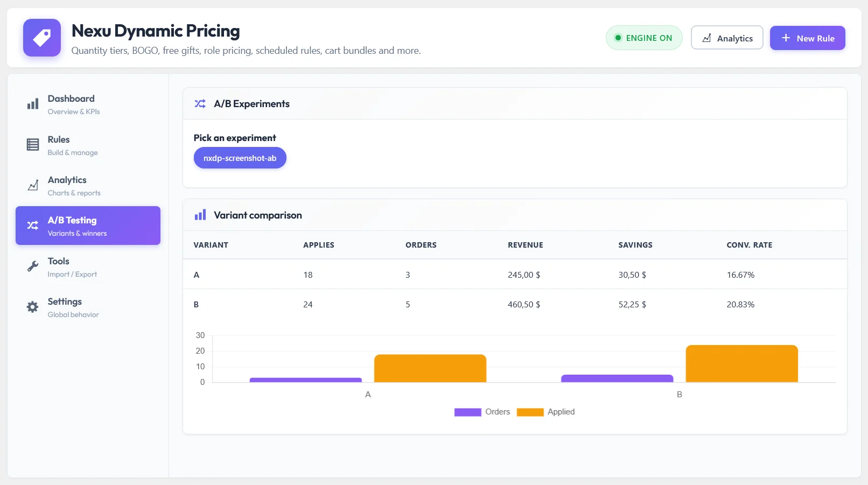Click the Dashboard bar chart icon
868x485 pixels.
pos(33,104)
